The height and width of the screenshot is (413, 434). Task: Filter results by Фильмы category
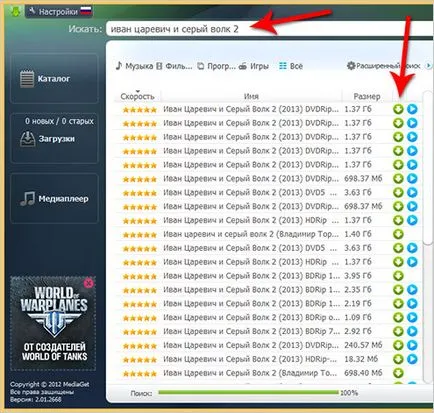tap(174, 66)
